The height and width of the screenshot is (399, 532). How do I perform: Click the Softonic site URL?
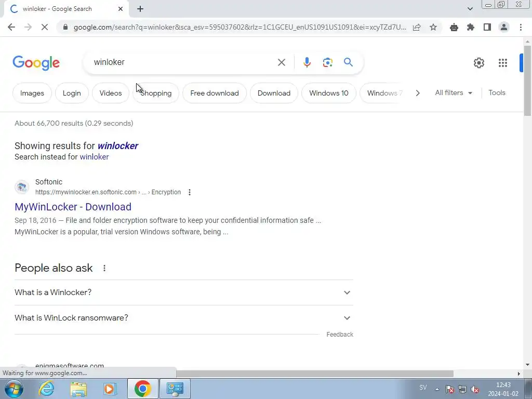[108, 192]
